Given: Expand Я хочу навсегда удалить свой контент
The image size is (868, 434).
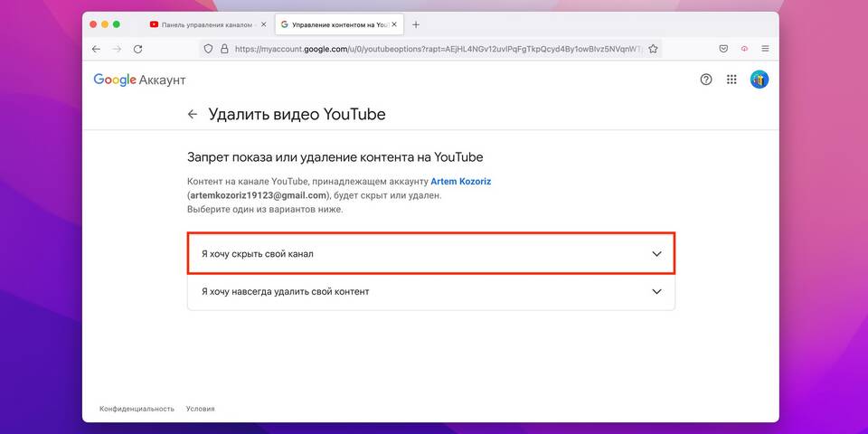Looking at the screenshot, I should click(431, 291).
